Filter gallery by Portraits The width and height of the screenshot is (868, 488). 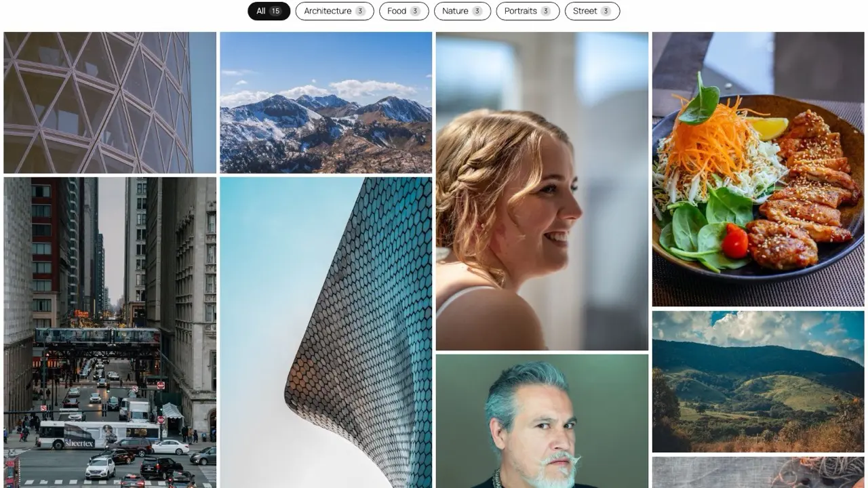point(528,11)
